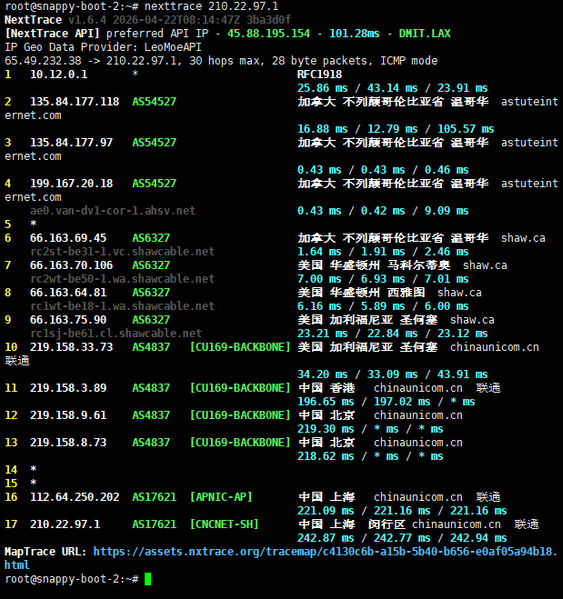This screenshot has height=599, width=563.
Task: Click hostname rc2st-be31-1.vc.shawcable.net
Action: click(122, 251)
